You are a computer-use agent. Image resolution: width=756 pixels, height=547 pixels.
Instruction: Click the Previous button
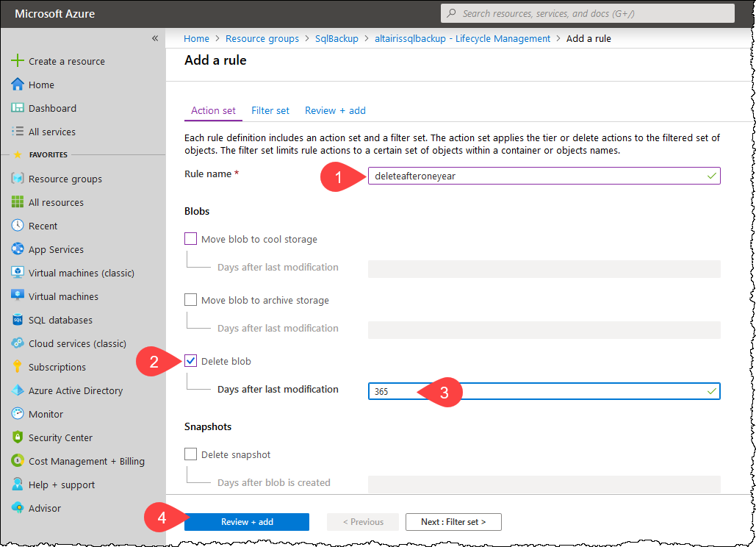pos(363,521)
